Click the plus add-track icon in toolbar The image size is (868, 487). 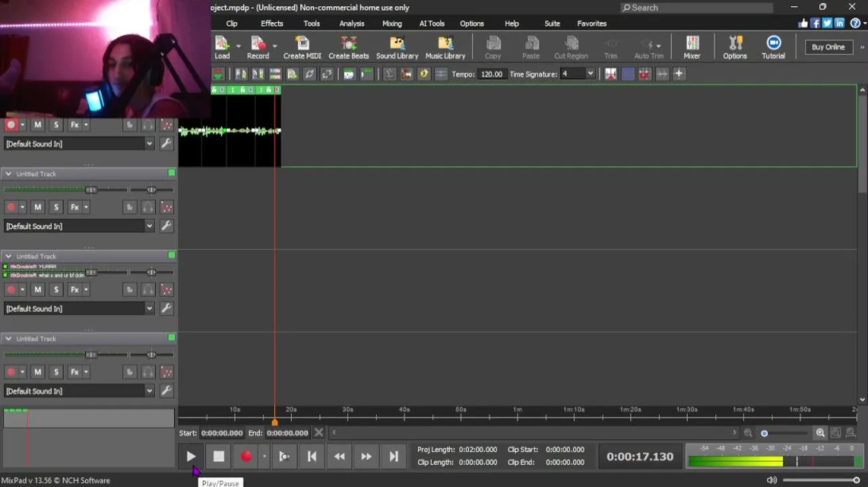(679, 74)
